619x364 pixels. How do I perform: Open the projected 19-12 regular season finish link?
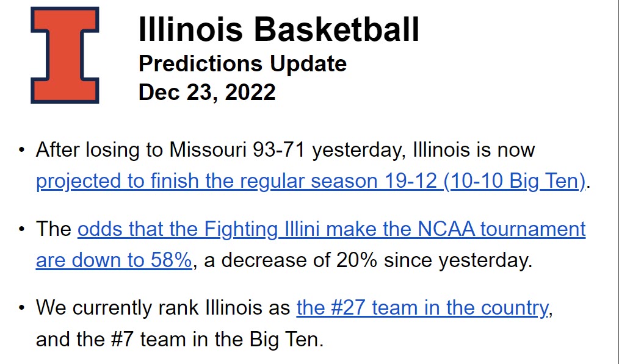pos(311,181)
